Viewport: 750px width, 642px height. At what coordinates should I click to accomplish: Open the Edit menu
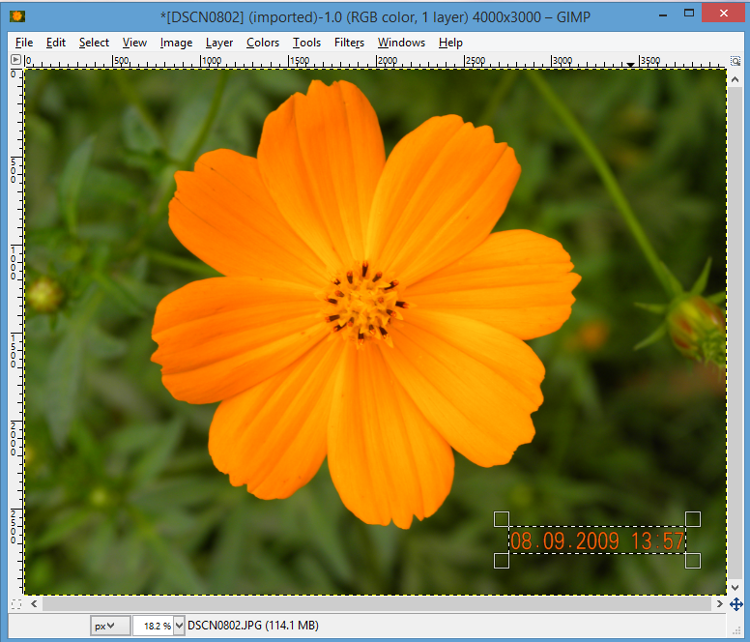(55, 43)
